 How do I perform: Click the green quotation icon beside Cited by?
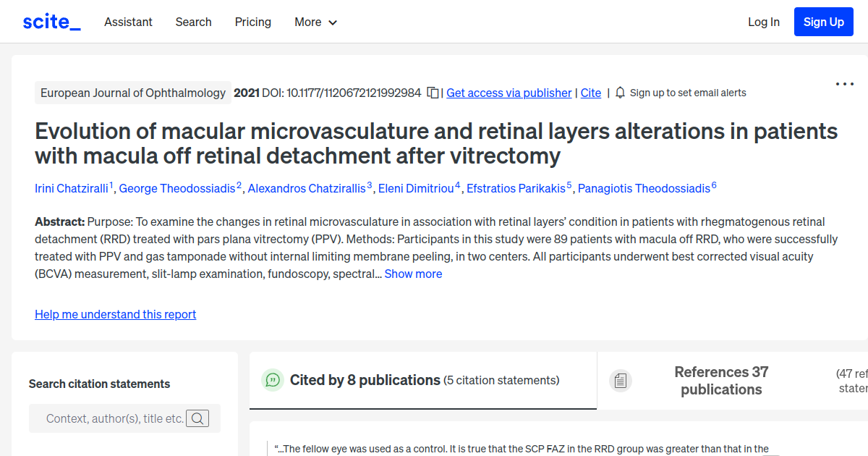(x=272, y=379)
